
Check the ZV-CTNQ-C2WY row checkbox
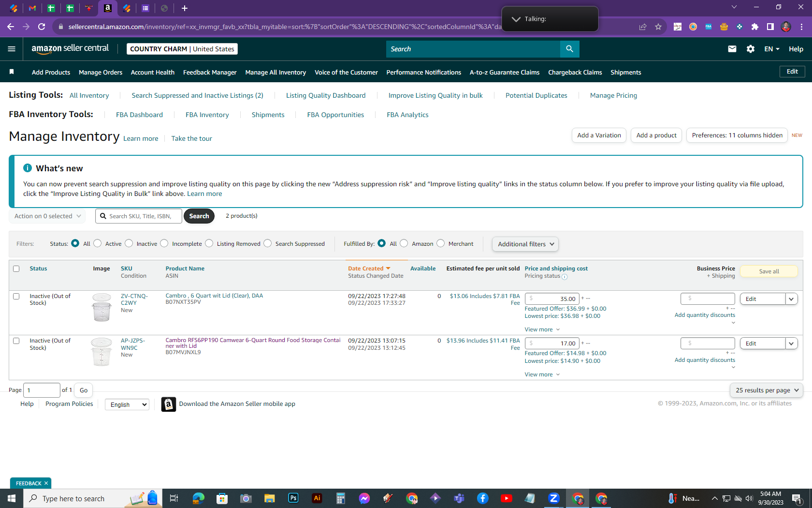[x=16, y=296]
